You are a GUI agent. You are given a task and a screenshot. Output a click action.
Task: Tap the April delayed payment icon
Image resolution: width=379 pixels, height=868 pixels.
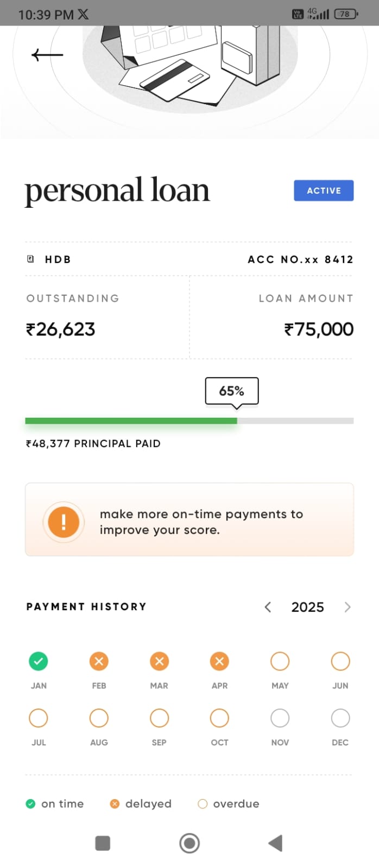coord(219,661)
